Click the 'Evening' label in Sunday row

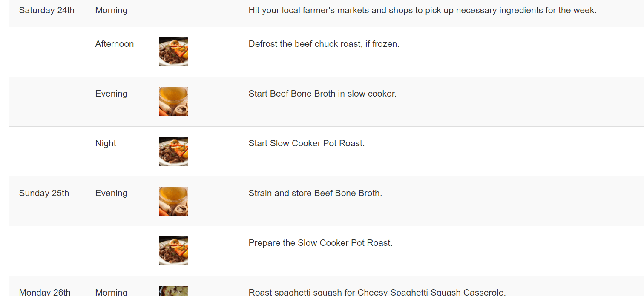(111, 193)
